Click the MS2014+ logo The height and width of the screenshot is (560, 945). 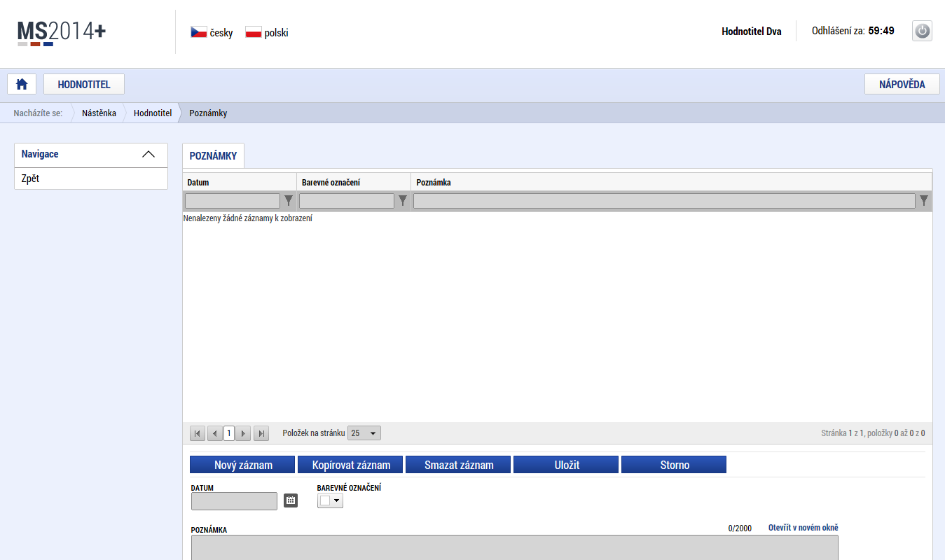(x=62, y=32)
